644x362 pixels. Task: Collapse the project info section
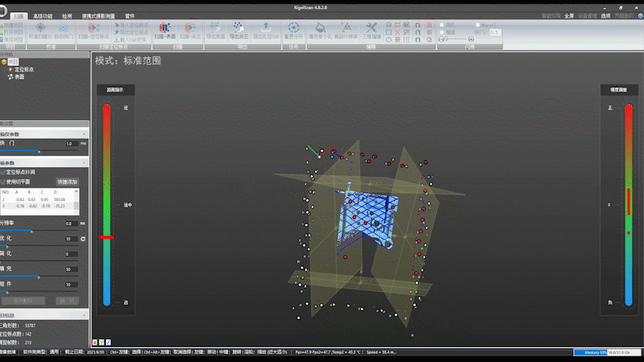coord(84,315)
